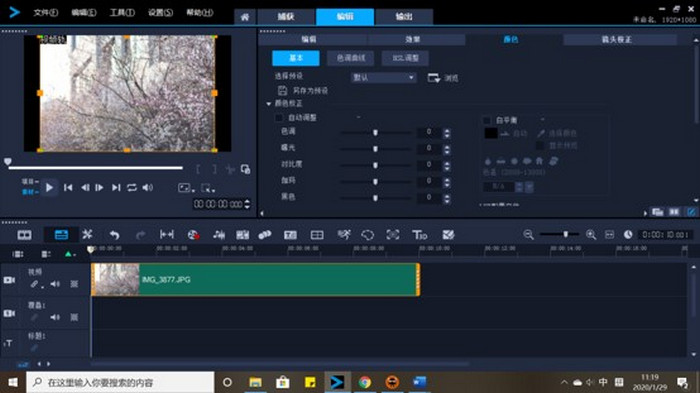Zoom in the timeline
700x393 pixels.
(591, 234)
